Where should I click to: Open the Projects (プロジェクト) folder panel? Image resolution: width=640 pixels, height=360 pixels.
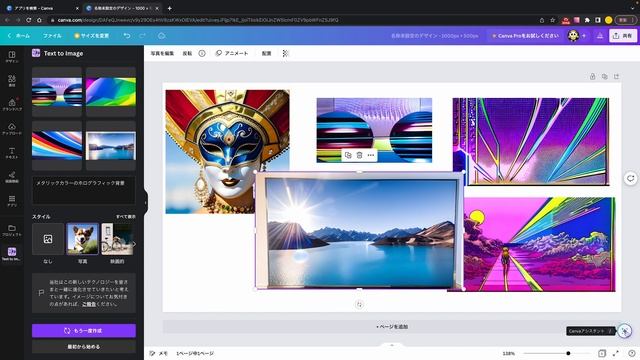12,230
